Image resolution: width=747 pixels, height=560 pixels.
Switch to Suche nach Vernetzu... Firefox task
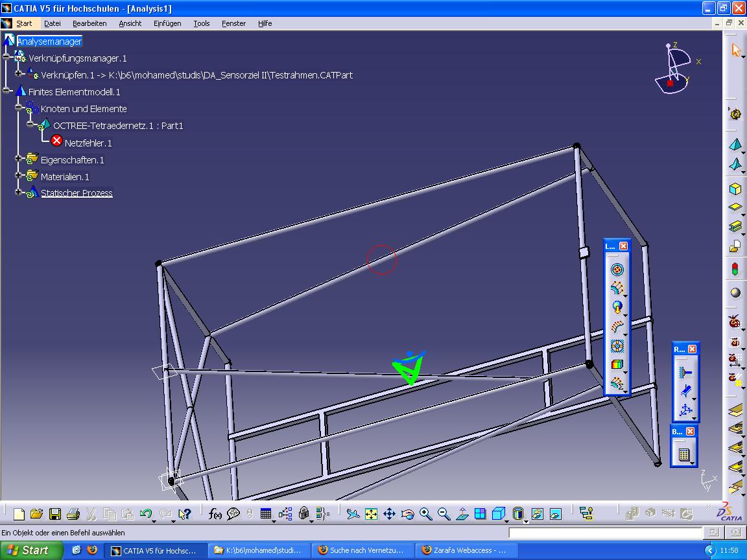[362, 550]
